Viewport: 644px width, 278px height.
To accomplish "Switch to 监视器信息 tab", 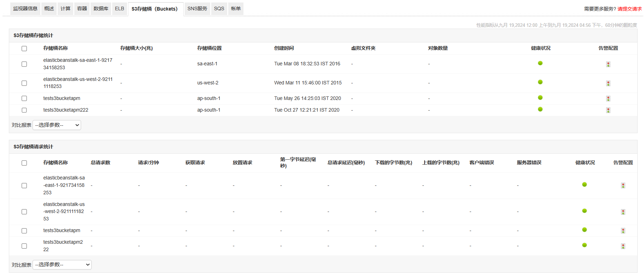I will [25, 8].
